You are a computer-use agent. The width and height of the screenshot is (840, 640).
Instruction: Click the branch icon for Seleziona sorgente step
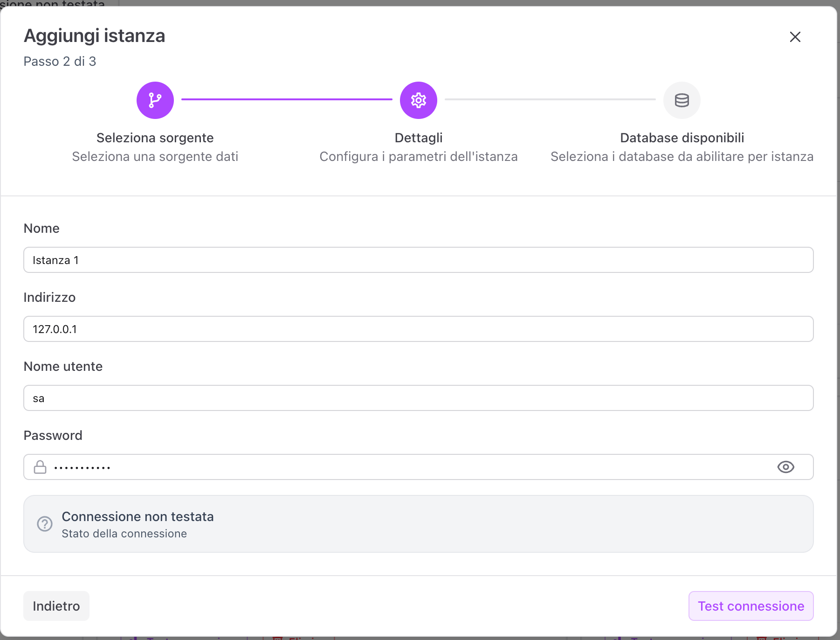[x=155, y=100]
